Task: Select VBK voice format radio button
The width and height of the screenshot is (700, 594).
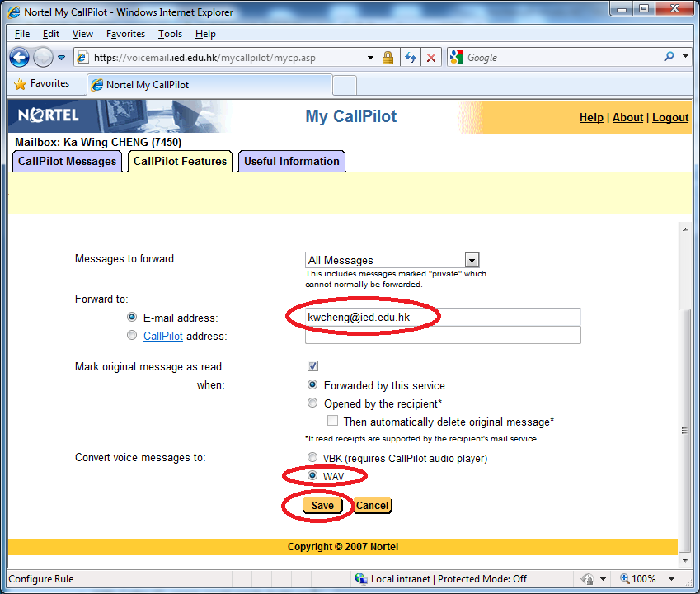Action: [x=312, y=457]
